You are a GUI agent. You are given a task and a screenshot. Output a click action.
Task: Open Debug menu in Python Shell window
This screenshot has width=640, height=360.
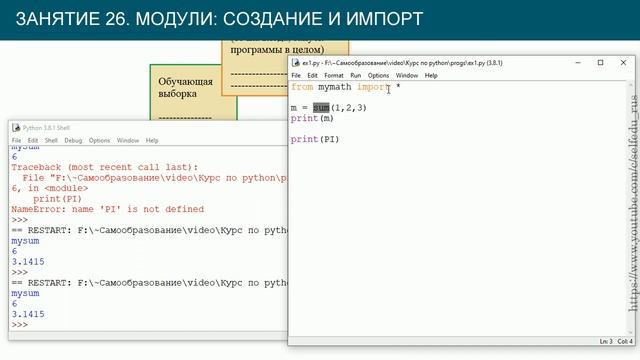click(x=73, y=140)
